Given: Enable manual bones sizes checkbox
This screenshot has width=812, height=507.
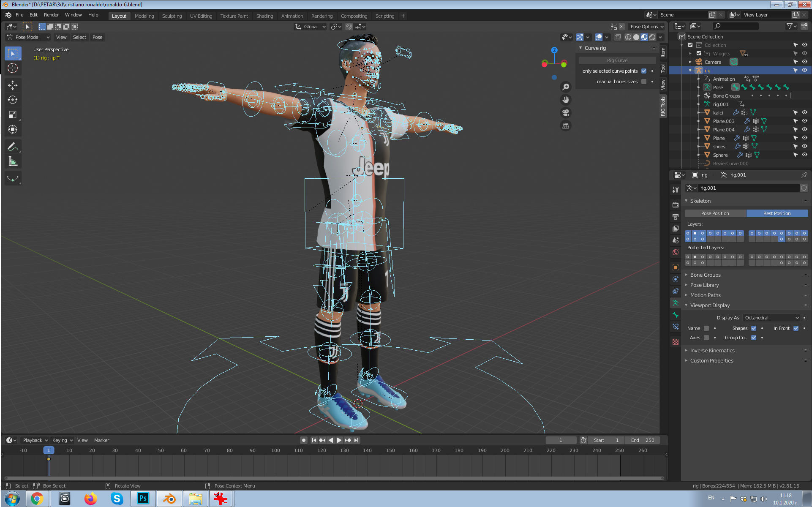Looking at the screenshot, I should [x=644, y=82].
